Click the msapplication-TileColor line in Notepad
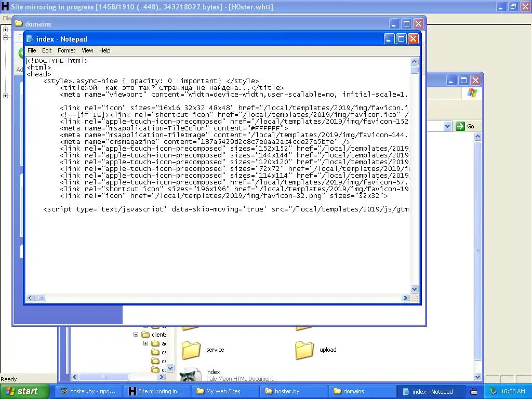Image resolution: width=532 pixels, height=399 pixels. pos(174,128)
